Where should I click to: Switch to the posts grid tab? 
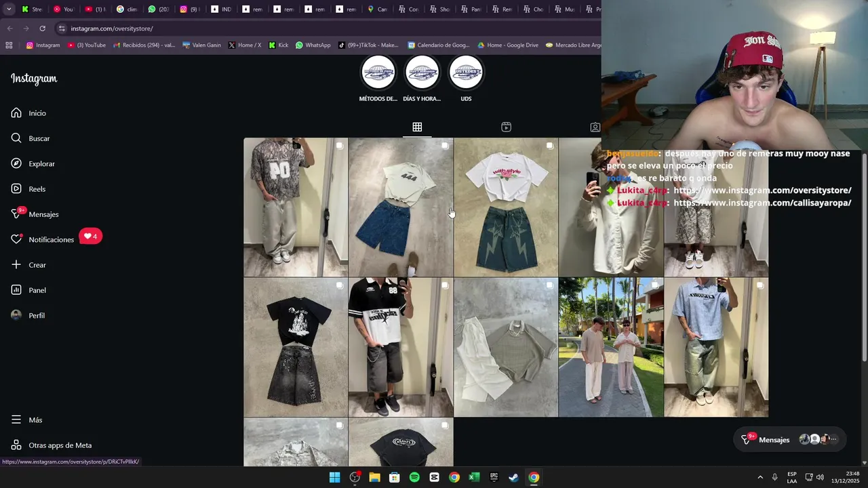coord(417,127)
